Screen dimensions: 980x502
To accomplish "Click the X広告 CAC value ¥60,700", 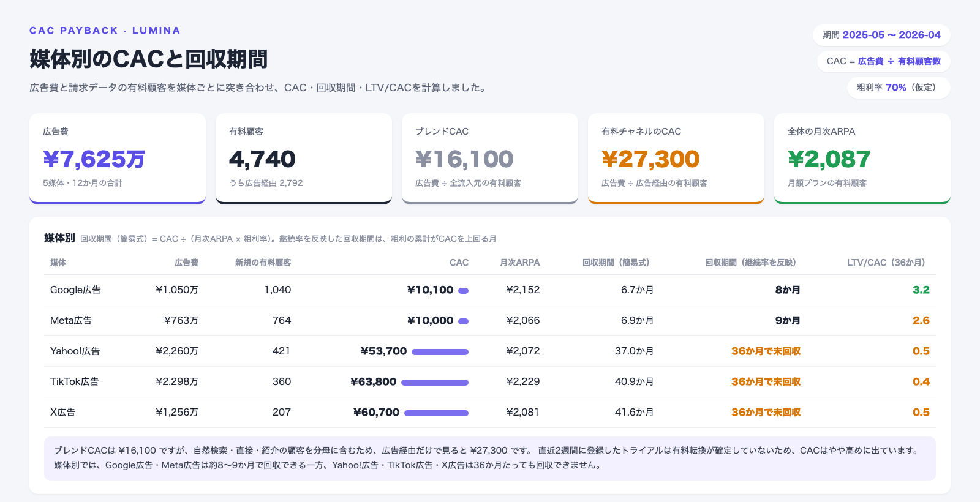I will point(377,413).
